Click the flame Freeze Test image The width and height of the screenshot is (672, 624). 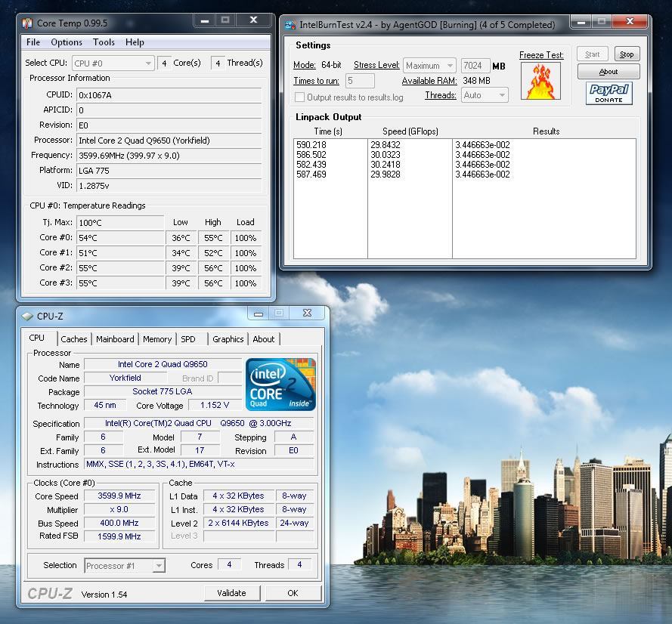coord(540,81)
